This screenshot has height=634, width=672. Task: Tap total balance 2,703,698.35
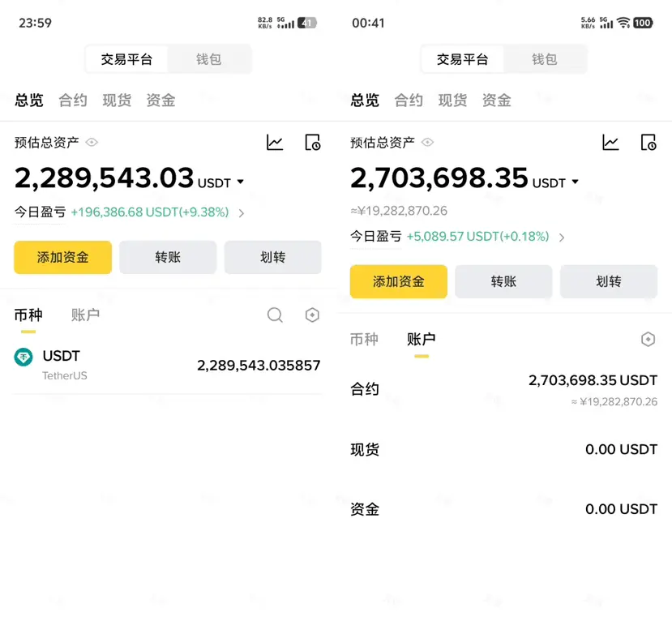[439, 178]
